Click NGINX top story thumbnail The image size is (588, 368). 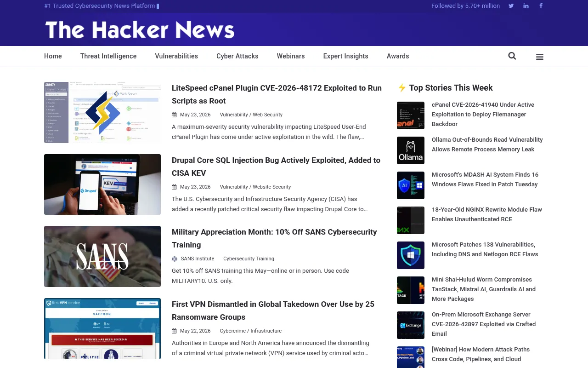point(411,220)
